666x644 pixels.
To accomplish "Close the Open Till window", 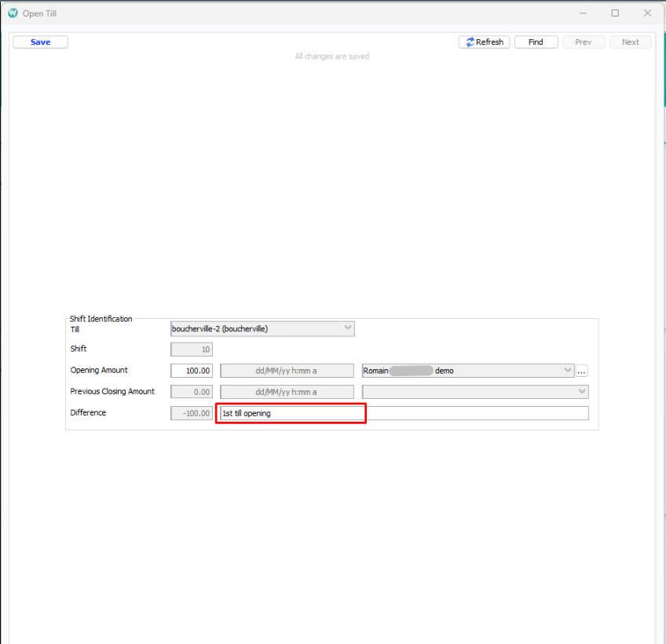I will pos(647,13).
